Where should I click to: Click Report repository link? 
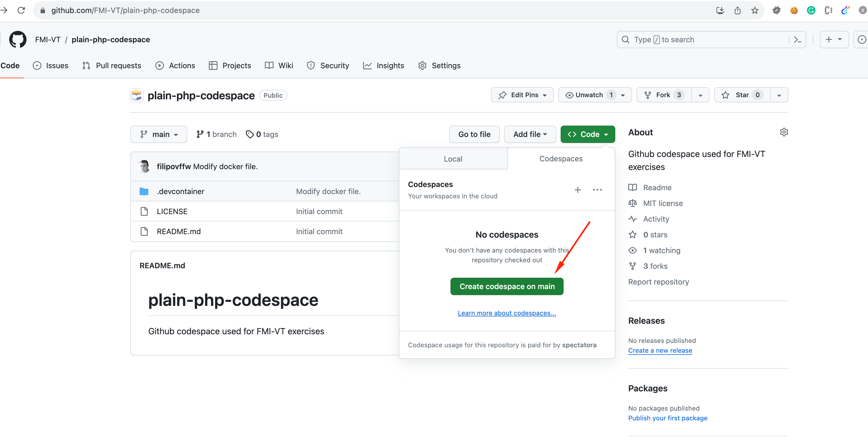[x=658, y=282]
